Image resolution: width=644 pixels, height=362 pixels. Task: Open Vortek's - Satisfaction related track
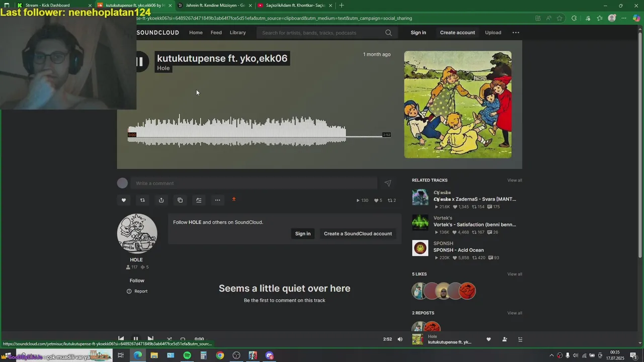coord(474,225)
